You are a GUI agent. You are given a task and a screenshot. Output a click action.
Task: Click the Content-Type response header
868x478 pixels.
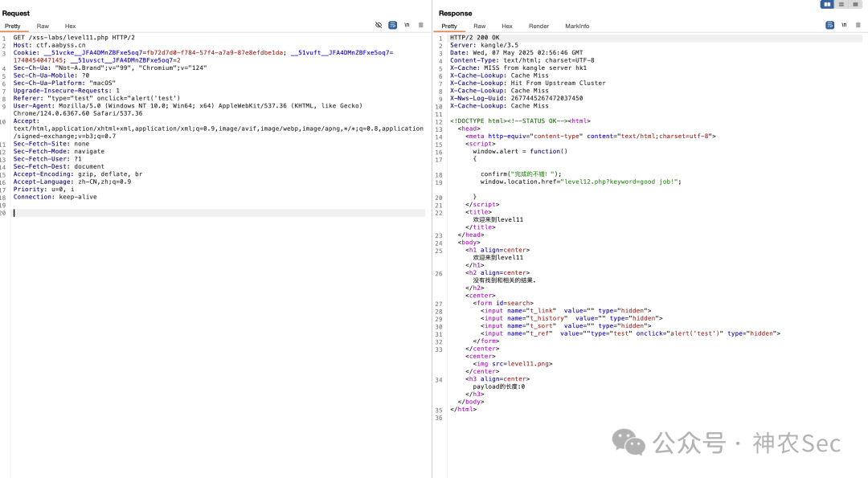click(x=522, y=60)
